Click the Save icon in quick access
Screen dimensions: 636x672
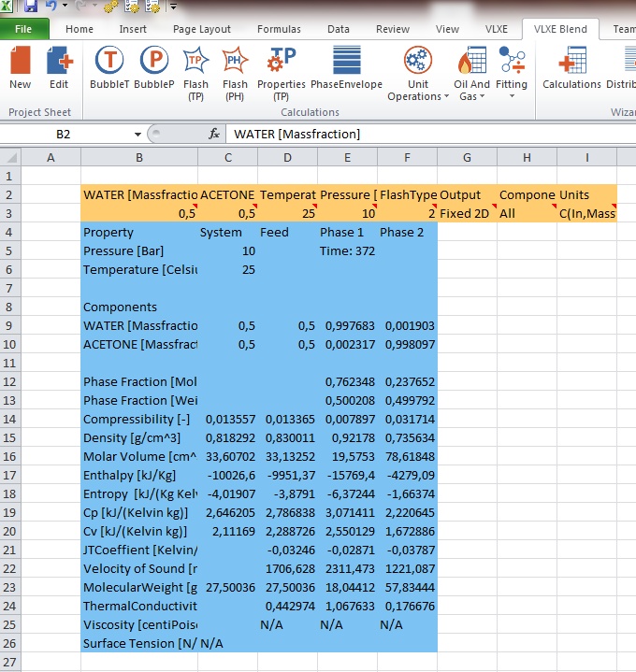tap(31, 6)
